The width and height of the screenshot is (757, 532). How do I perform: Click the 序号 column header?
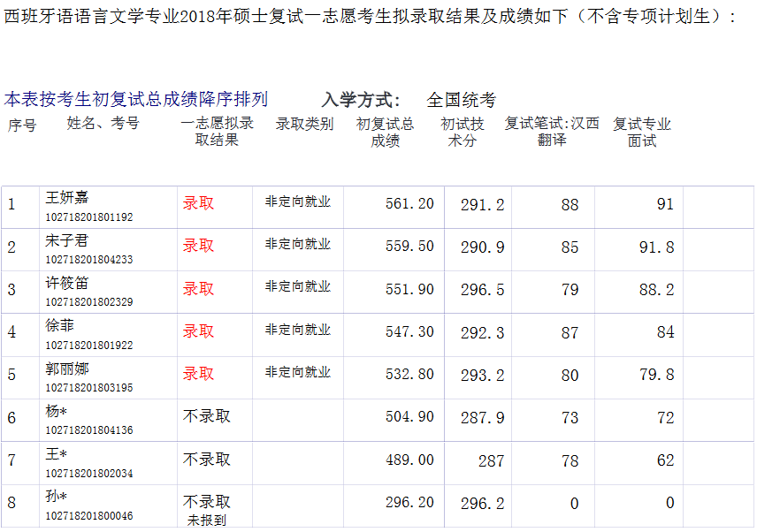pos(22,125)
